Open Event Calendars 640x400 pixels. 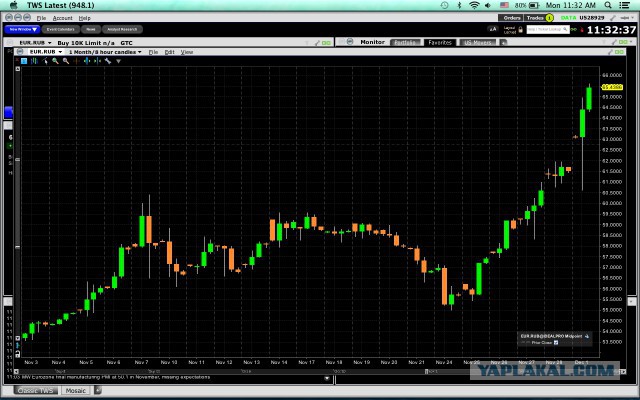pyautogui.click(x=60, y=29)
